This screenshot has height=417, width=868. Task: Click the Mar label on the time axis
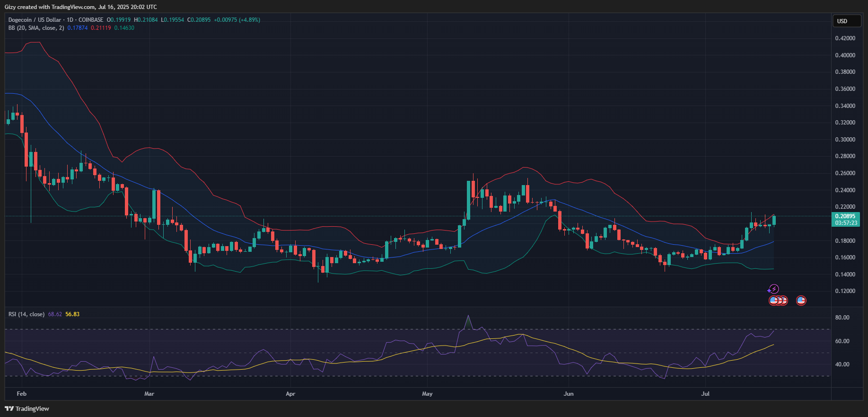click(x=149, y=394)
